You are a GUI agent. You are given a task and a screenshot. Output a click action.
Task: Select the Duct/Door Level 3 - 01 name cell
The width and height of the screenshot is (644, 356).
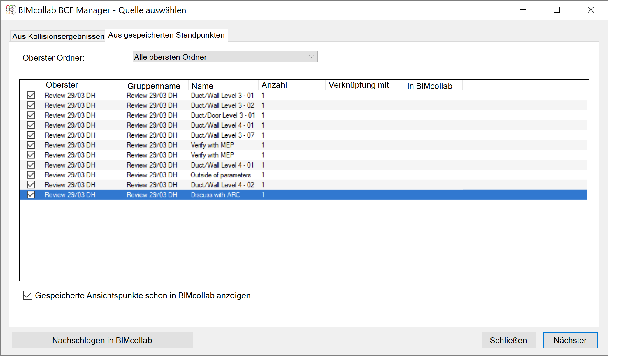223,115
